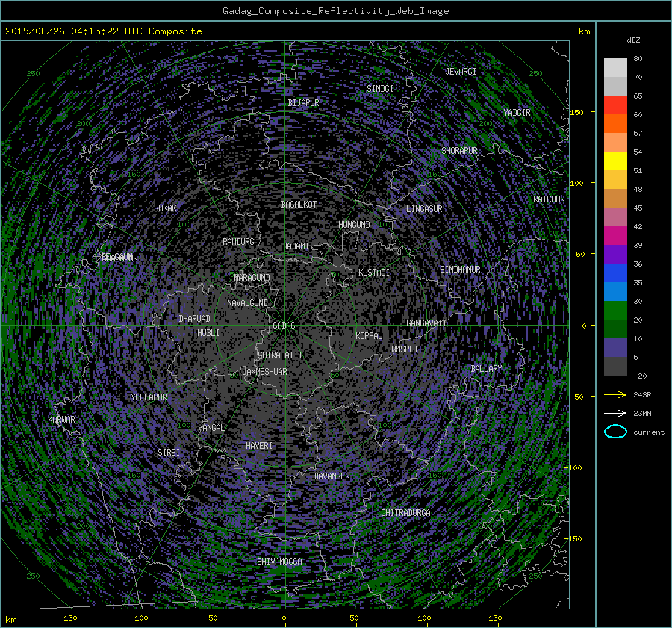
Task: Click the LINGASUR city label
Action: coord(424,209)
